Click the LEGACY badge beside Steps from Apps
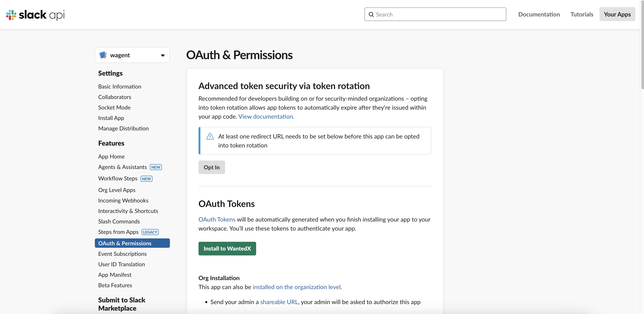This screenshot has width=644, height=314. [150, 232]
